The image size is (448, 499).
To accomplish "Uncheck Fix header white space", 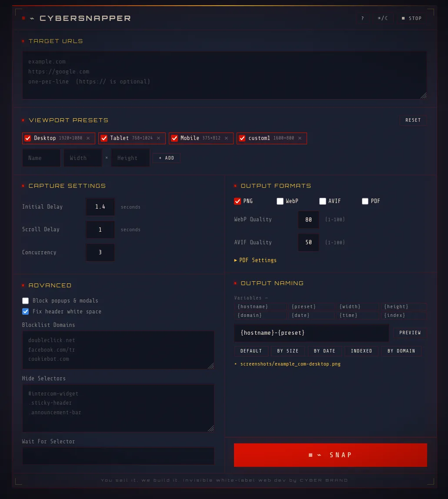I will coord(26,312).
